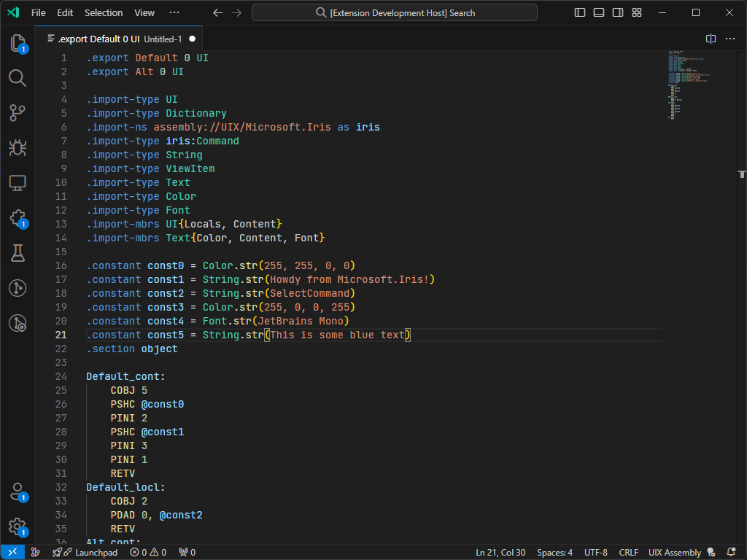747x560 pixels.
Task: Toggle the Primary Side Bar layout control
Action: click(579, 12)
